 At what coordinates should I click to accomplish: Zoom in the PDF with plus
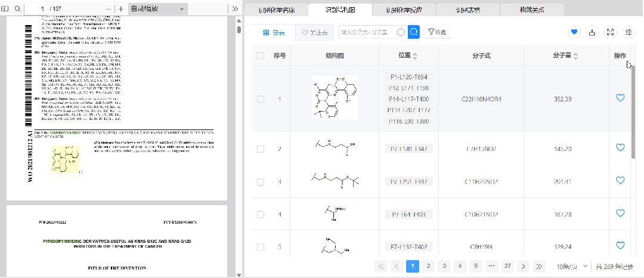tap(120, 9)
